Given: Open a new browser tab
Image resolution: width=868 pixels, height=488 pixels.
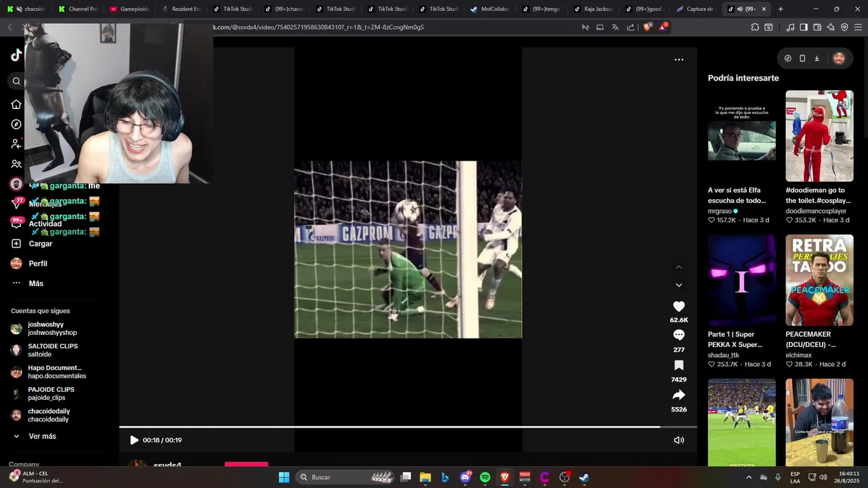Looking at the screenshot, I should pos(781,9).
